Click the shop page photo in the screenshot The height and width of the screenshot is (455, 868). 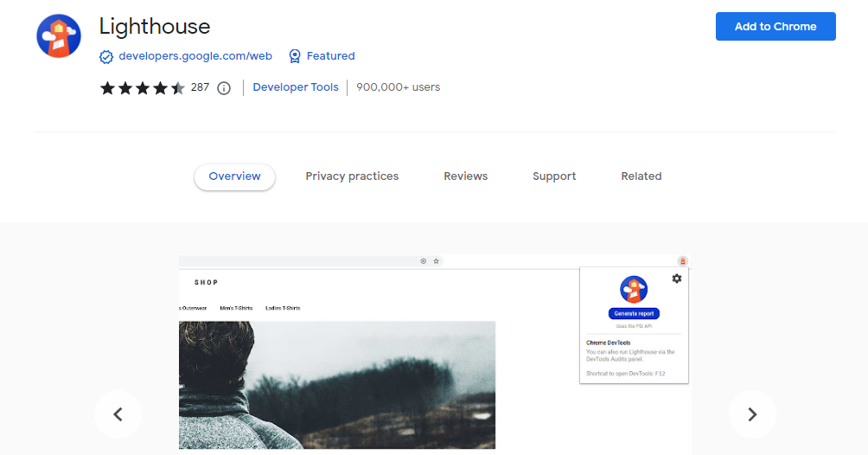(337, 385)
